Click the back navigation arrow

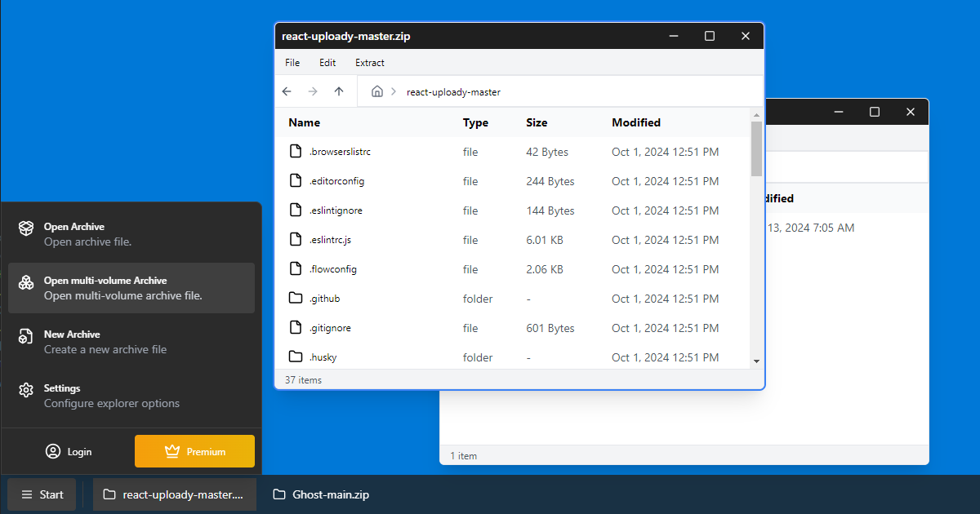point(287,91)
